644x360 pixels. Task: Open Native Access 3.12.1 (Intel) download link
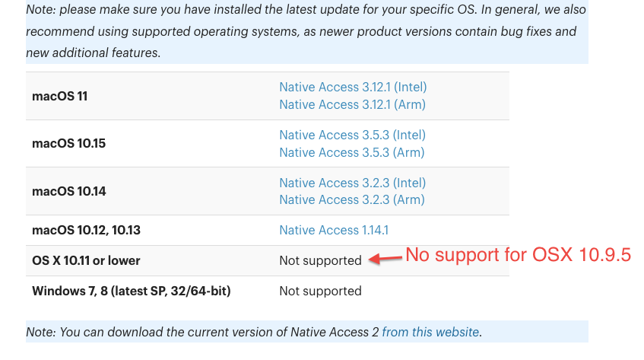point(354,87)
